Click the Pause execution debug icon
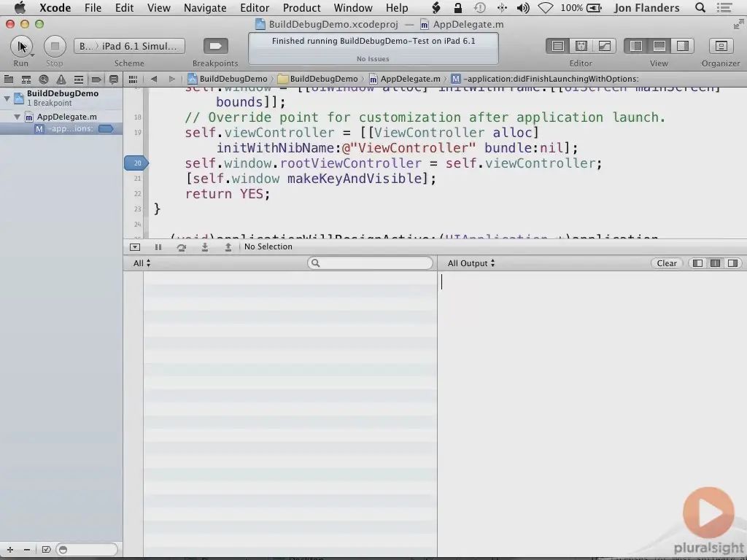This screenshot has height=560, width=747. pyautogui.click(x=158, y=246)
